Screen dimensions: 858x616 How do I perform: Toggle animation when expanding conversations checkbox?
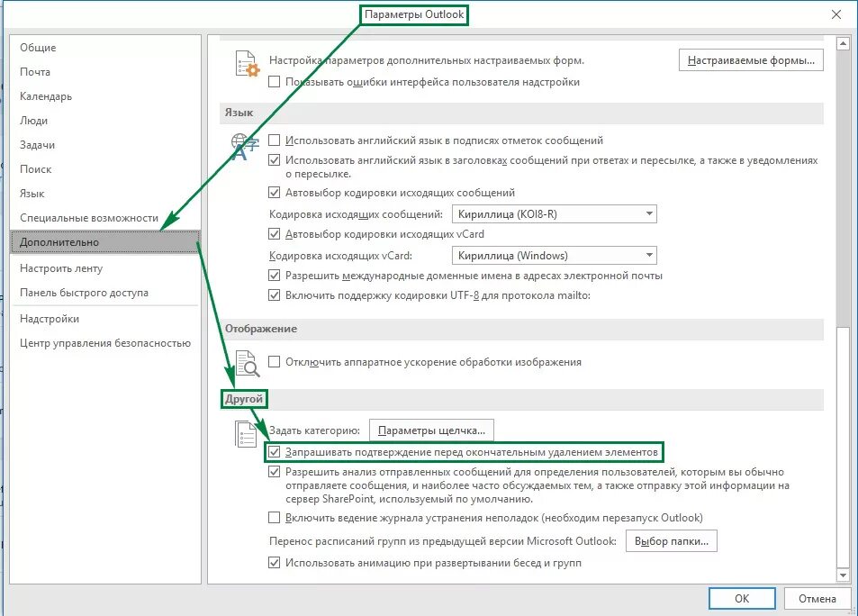point(274,563)
